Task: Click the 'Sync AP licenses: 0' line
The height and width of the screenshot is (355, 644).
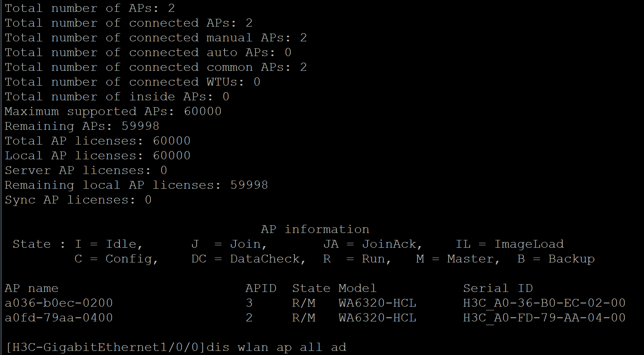Action: (x=78, y=200)
